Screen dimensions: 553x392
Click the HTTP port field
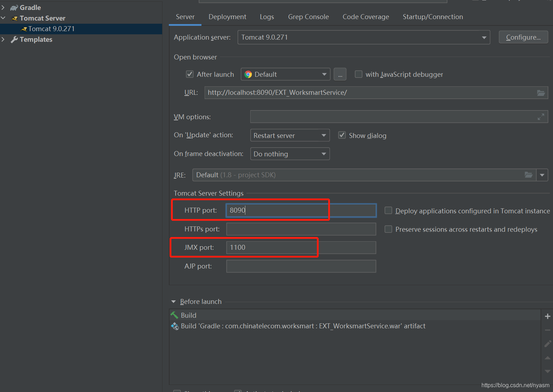pyautogui.click(x=301, y=210)
